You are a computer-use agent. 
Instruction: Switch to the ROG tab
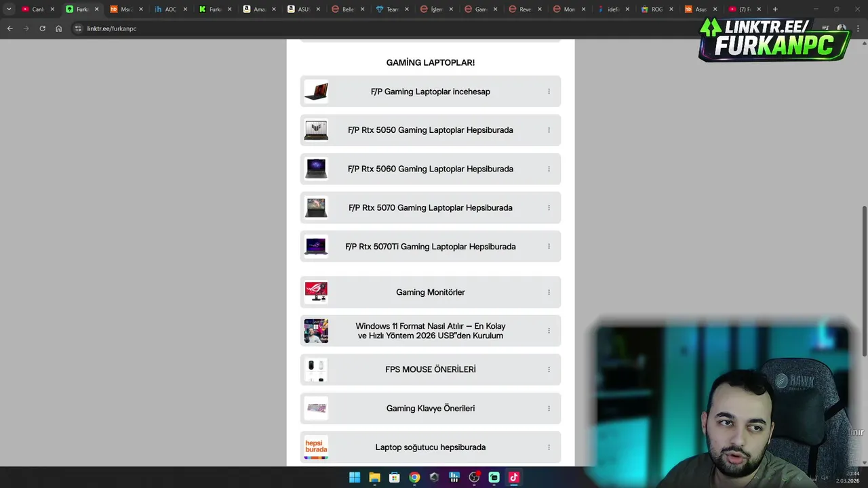(657, 9)
